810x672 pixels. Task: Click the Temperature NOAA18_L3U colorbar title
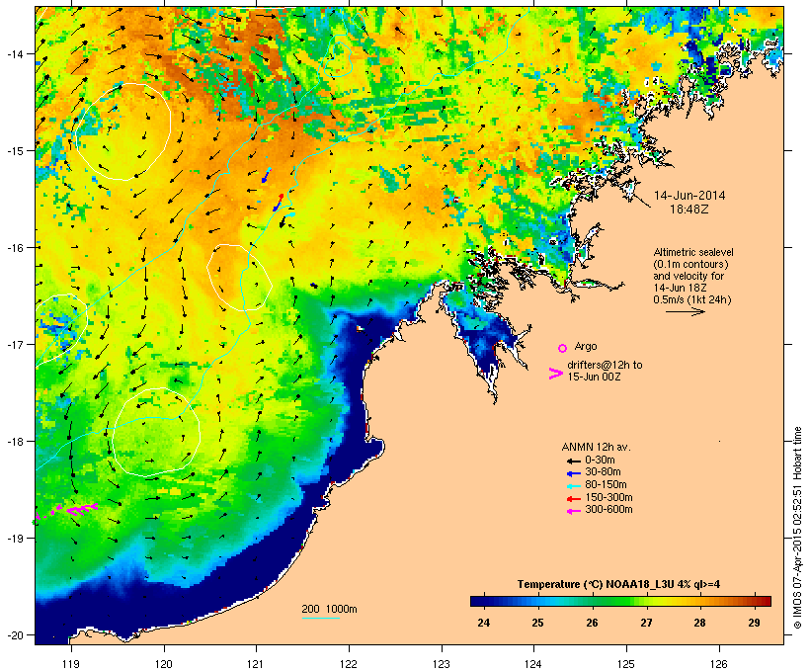(x=618, y=584)
